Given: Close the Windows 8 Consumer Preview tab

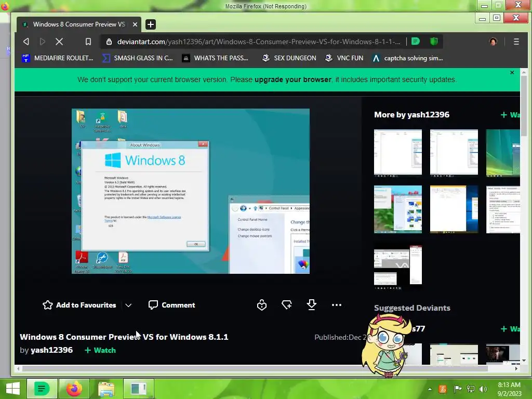Looking at the screenshot, I should 135,24.
